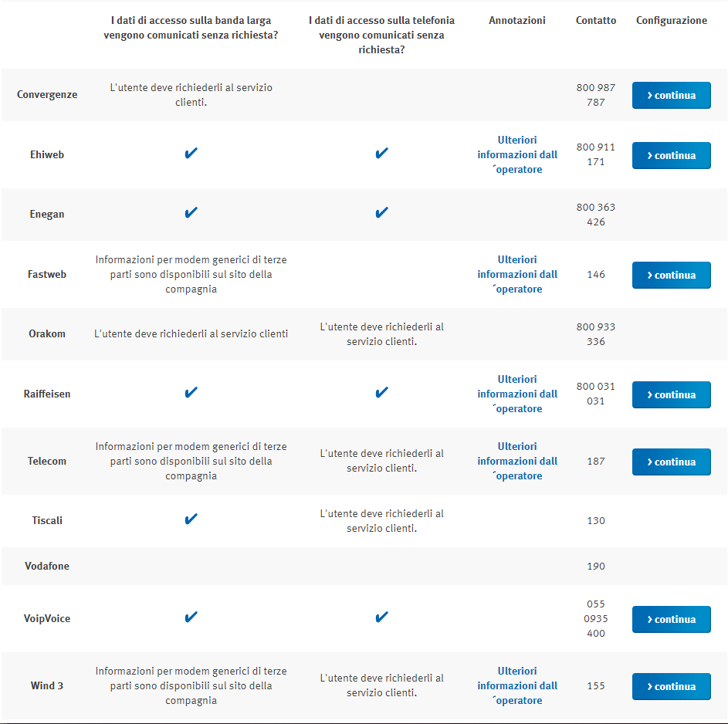This screenshot has height=724, width=728.
Task: Click Ehiweb broadband access checkmark
Action: 191,154
